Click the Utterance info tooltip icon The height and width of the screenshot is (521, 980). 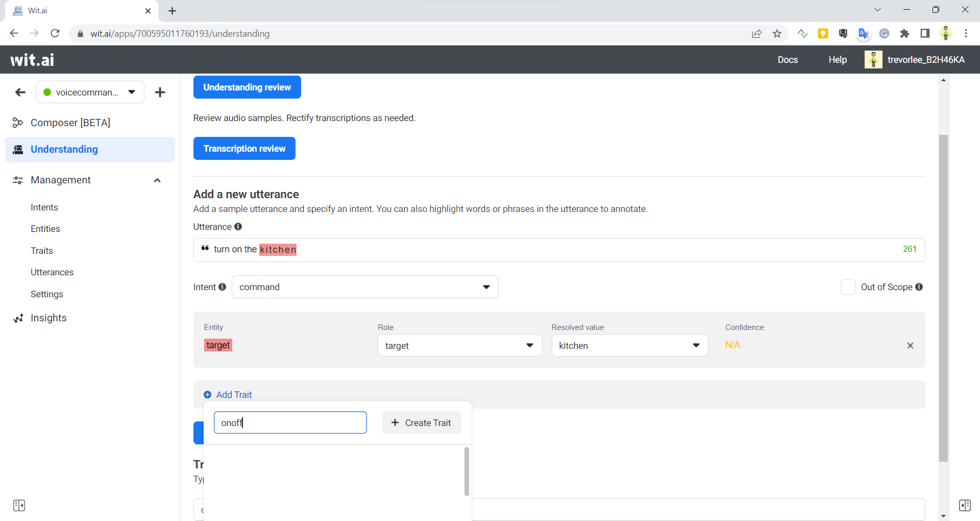pyautogui.click(x=238, y=227)
